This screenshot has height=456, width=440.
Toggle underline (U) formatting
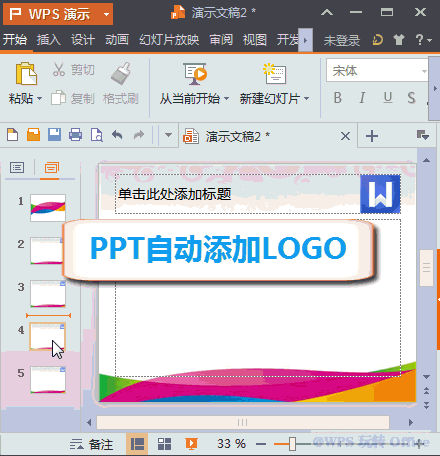tap(387, 98)
